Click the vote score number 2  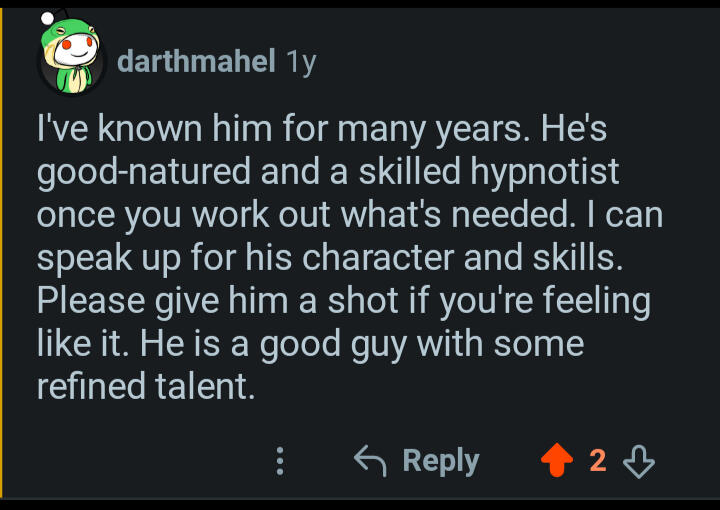click(x=597, y=460)
